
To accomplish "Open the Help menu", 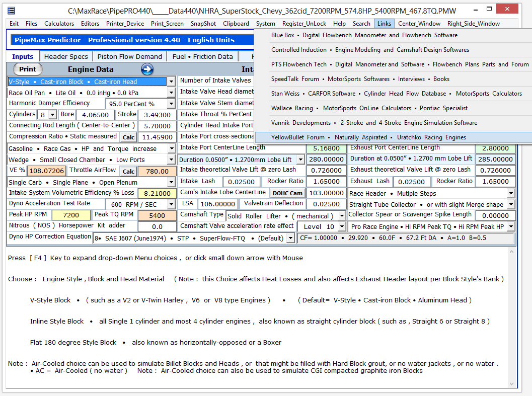I will click(339, 24).
